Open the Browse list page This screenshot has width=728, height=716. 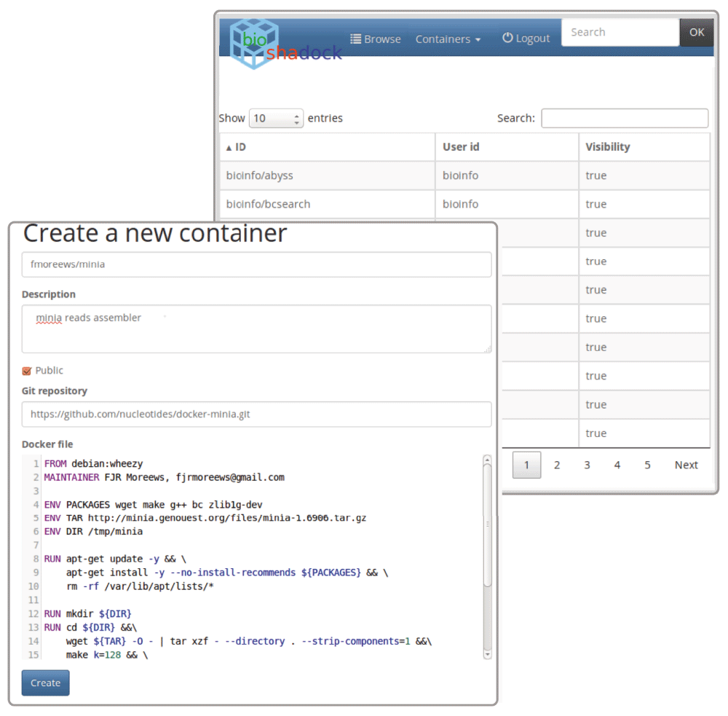(x=376, y=39)
